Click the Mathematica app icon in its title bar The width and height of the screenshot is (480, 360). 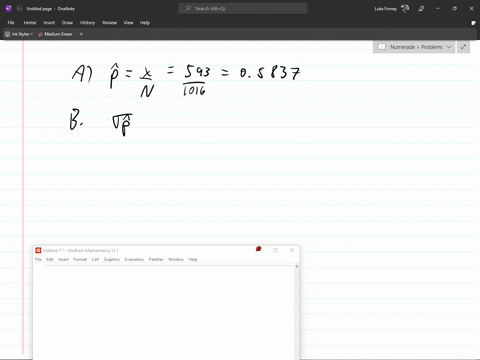coord(38,250)
